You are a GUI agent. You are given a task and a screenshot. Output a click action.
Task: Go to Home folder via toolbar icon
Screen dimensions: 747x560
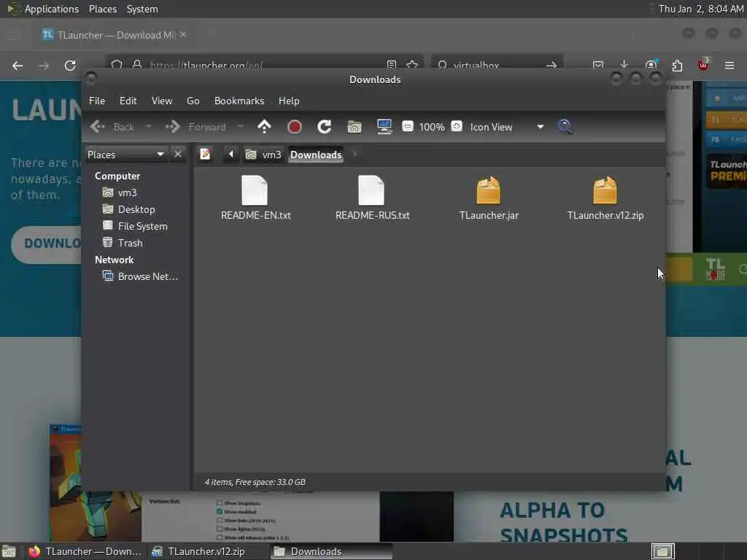click(355, 127)
